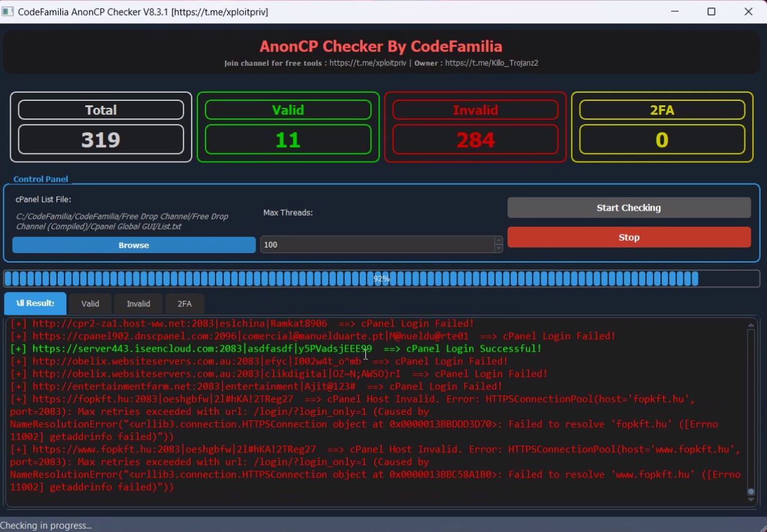Screen dimensions: 767x532
Task: Click the Checking in progress status text
Action: click(x=46, y=525)
